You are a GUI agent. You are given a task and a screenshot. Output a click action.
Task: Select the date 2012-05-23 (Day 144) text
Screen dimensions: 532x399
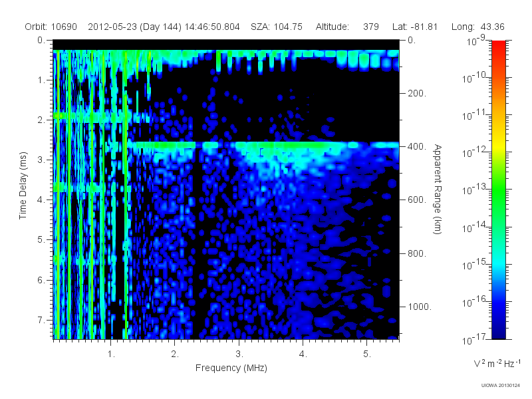(135, 27)
